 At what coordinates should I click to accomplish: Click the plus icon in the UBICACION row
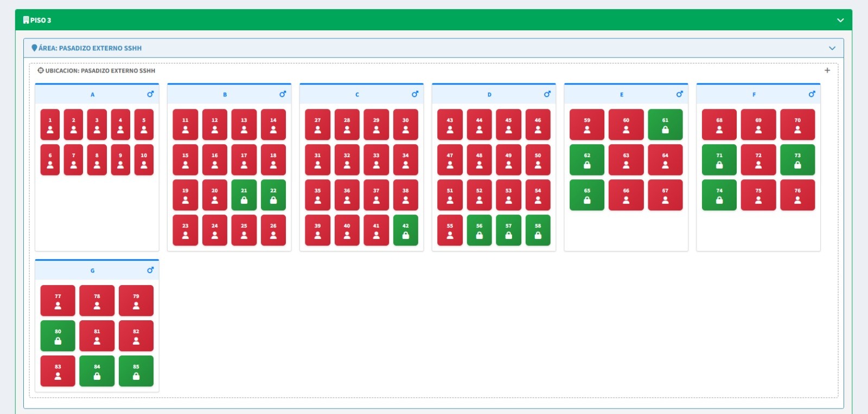[x=827, y=70]
